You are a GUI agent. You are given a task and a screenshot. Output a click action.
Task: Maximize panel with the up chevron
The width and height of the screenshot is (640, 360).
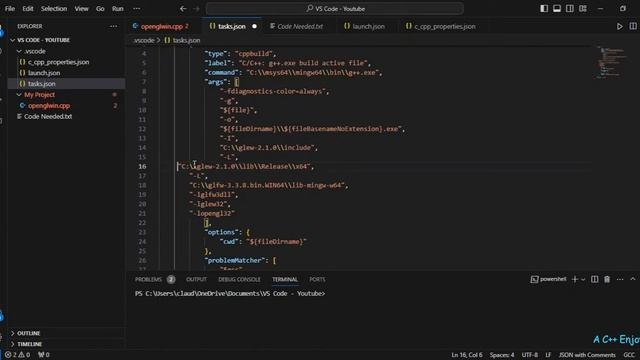(x=633, y=279)
